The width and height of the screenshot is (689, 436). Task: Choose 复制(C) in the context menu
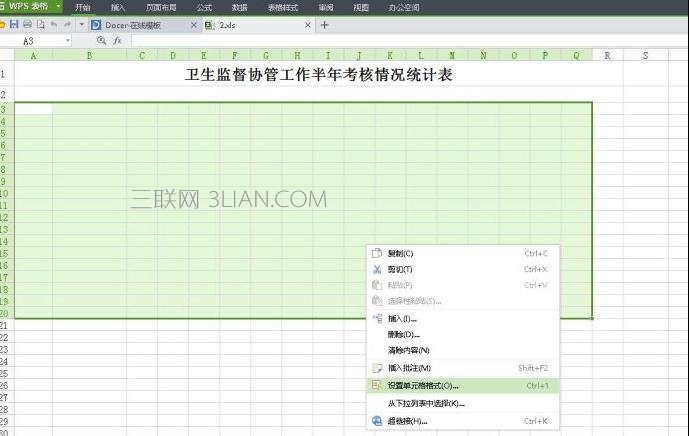point(463,253)
